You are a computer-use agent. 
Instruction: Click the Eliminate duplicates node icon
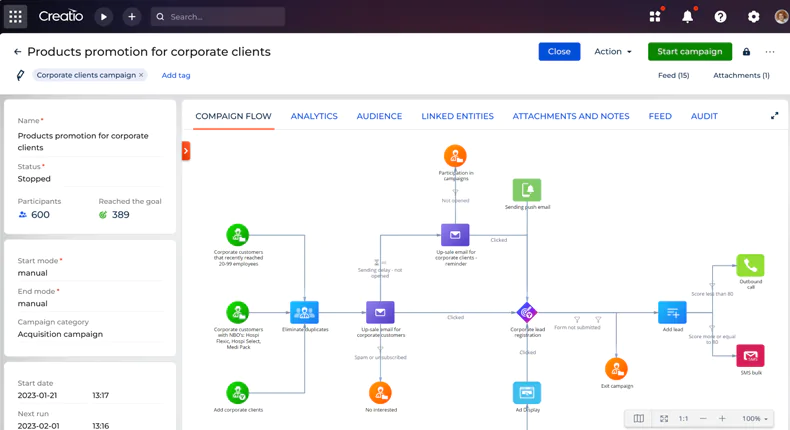[x=304, y=313]
